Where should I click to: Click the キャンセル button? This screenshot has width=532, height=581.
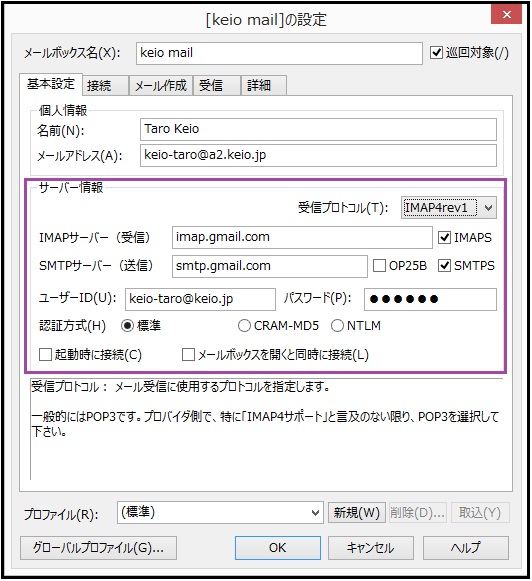pos(370,548)
